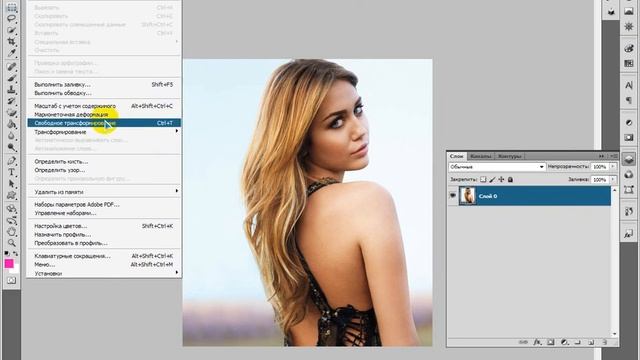Open opacity slider arrow in Layers panel
The height and width of the screenshot is (360, 640).
click(613, 167)
